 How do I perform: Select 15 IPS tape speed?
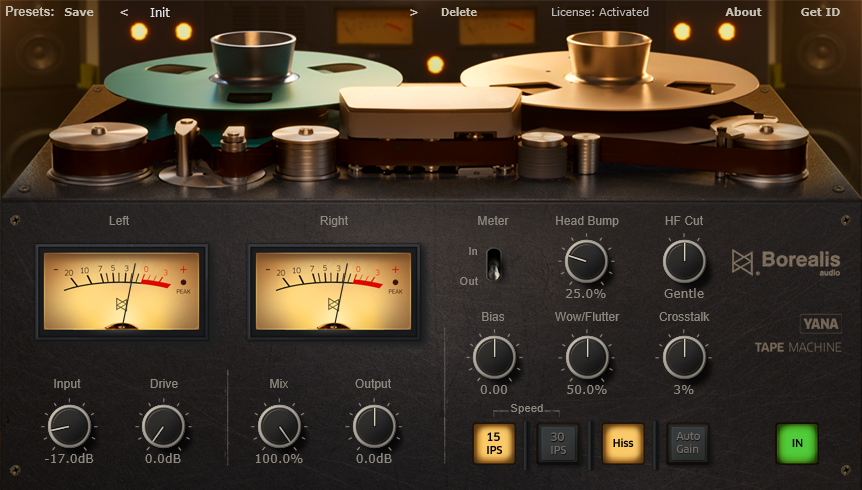point(494,442)
